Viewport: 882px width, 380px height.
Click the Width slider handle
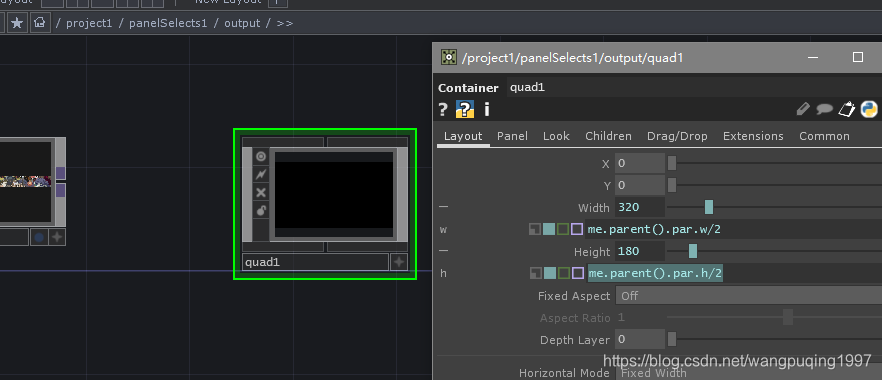pos(709,207)
